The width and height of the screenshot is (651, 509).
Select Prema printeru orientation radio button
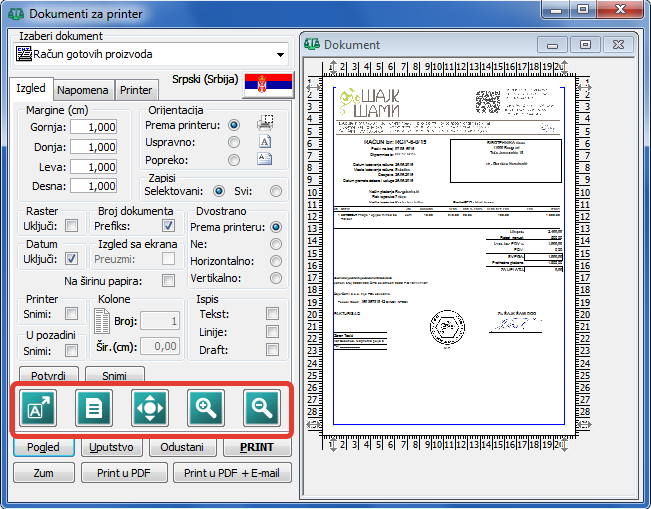(x=234, y=125)
